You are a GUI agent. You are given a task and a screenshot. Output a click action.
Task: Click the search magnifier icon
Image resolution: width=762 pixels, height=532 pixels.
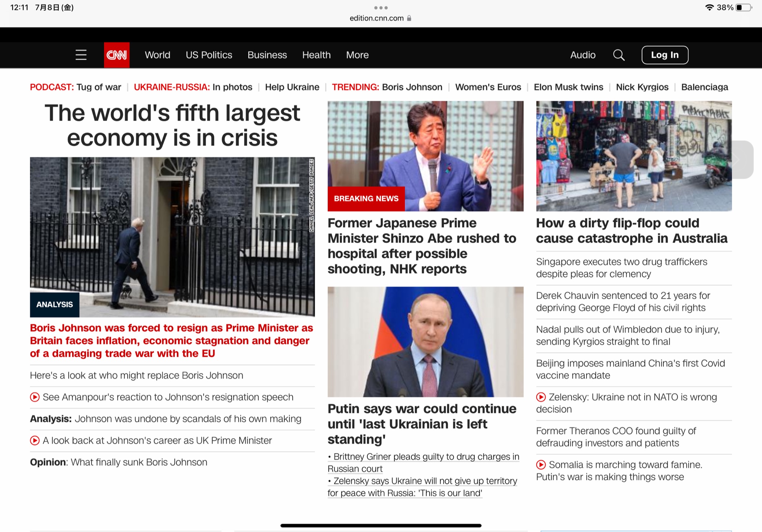click(x=619, y=55)
